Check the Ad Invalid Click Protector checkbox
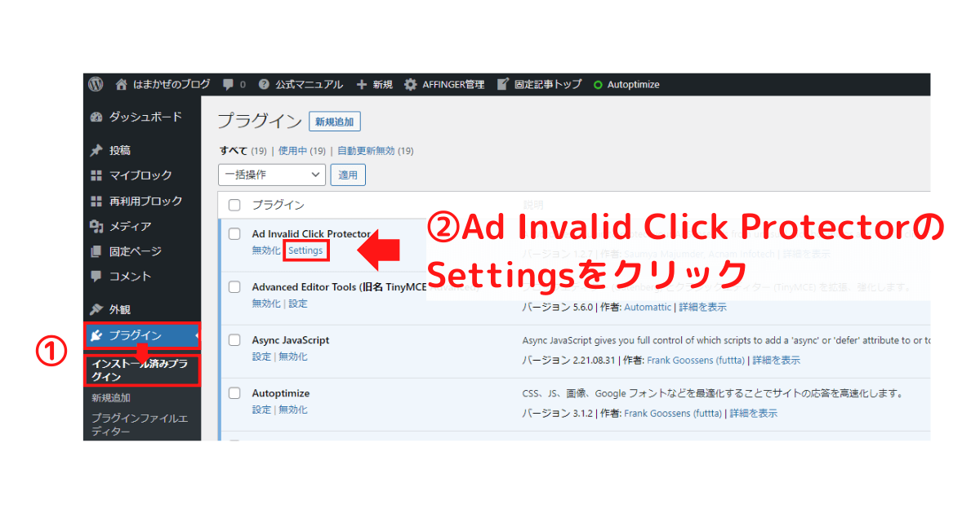 [x=234, y=234]
